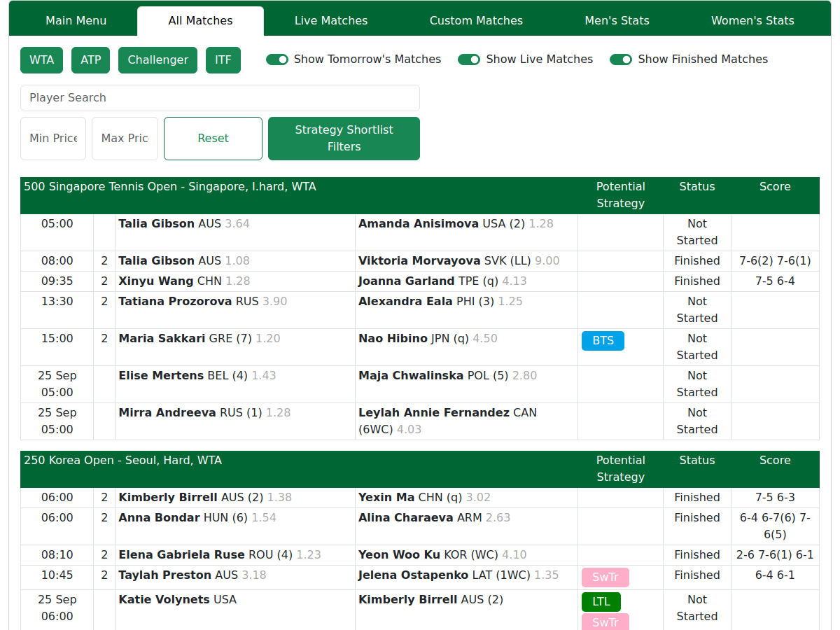Go to the Custom Matches tab
Viewport: 840px width, 630px height.
(476, 21)
